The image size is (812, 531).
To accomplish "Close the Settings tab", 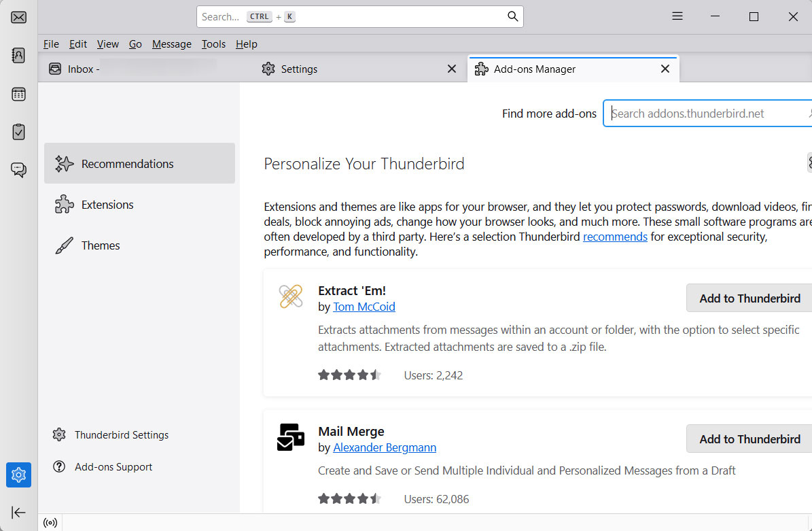I will coord(452,69).
